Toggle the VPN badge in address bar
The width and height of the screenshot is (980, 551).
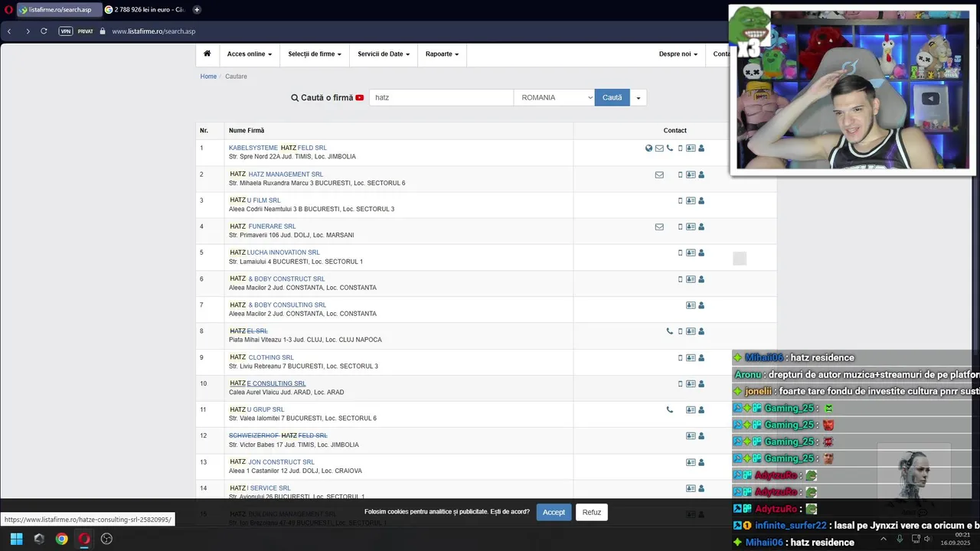66,31
